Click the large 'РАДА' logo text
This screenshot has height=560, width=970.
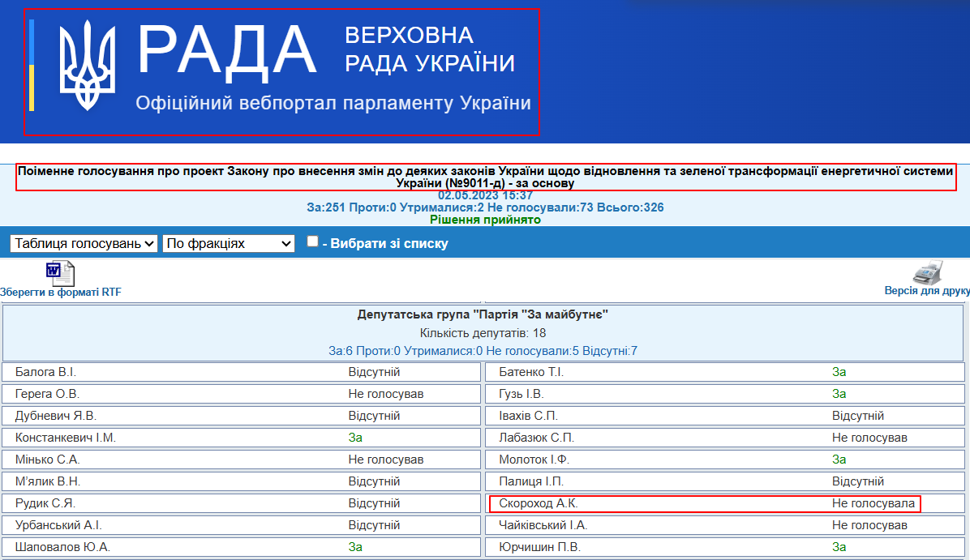coord(226,52)
